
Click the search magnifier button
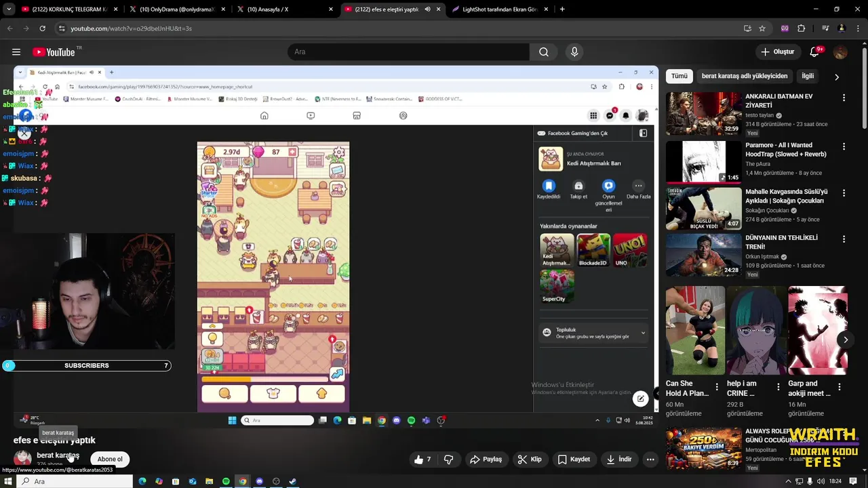(544, 52)
